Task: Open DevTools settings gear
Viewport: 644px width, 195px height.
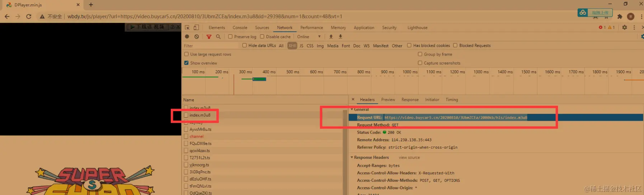Action: [x=625, y=28]
